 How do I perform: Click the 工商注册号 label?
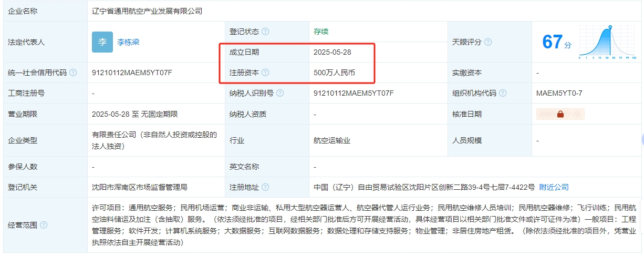tap(26, 93)
